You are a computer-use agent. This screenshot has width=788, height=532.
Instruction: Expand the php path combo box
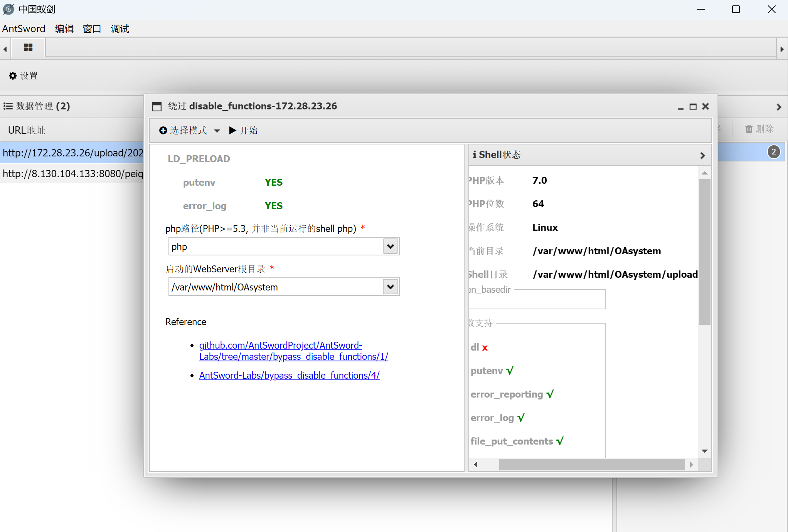[x=391, y=247]
